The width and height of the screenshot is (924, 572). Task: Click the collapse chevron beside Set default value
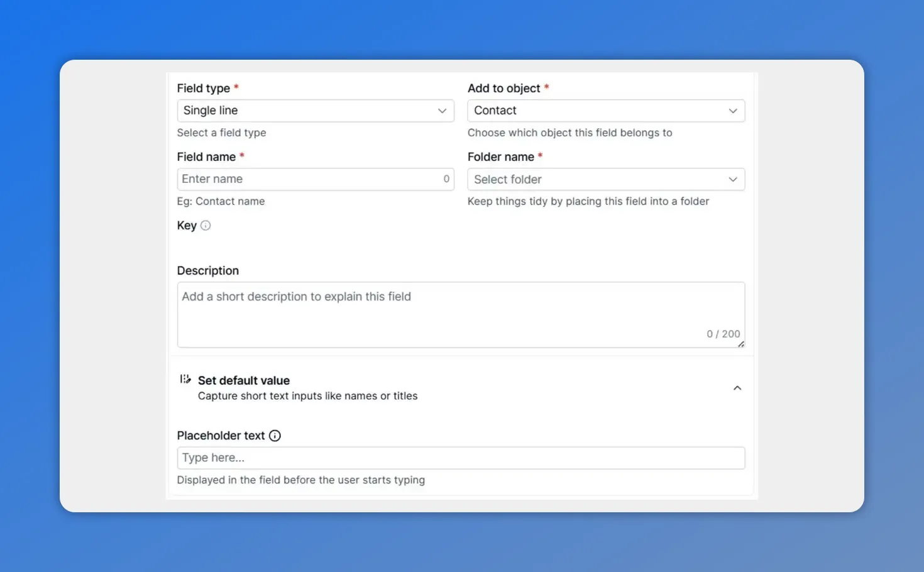pos(737,388)
